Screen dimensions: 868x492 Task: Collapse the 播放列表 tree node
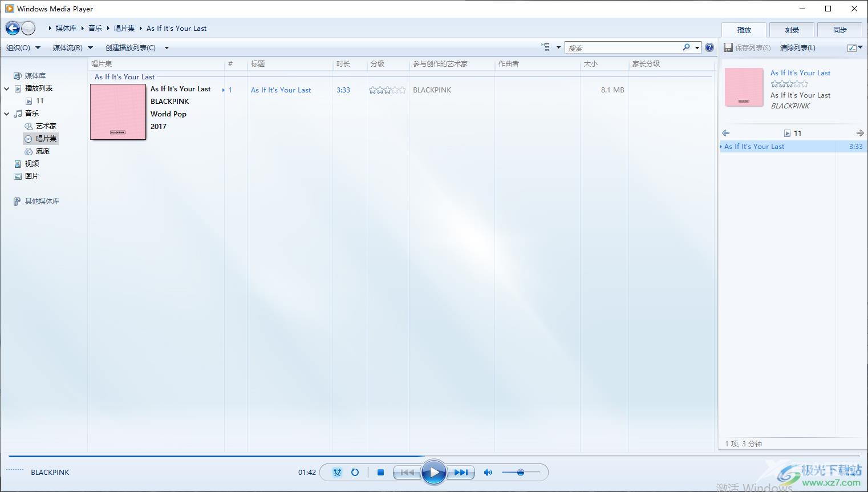click(7, 88)
